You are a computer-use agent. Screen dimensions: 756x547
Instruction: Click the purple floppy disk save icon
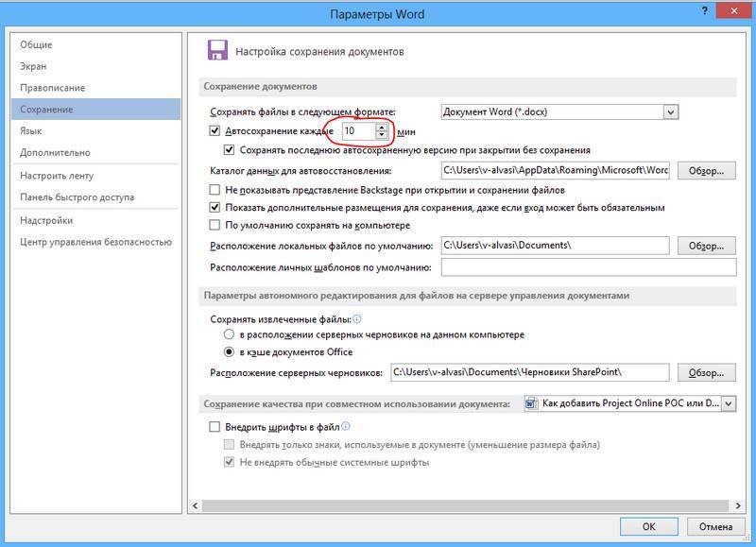pyautogui.click(x=217, y=50)
